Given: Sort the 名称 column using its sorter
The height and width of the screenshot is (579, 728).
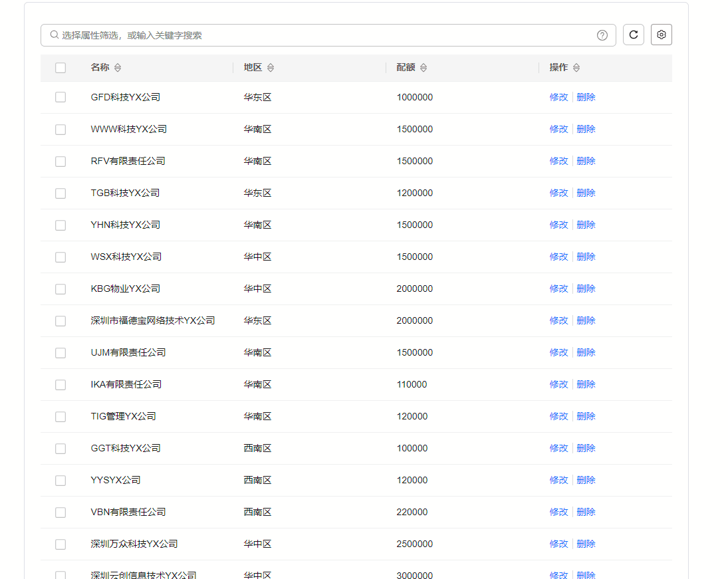Looking at the screenshot, I should pos(118,67).
